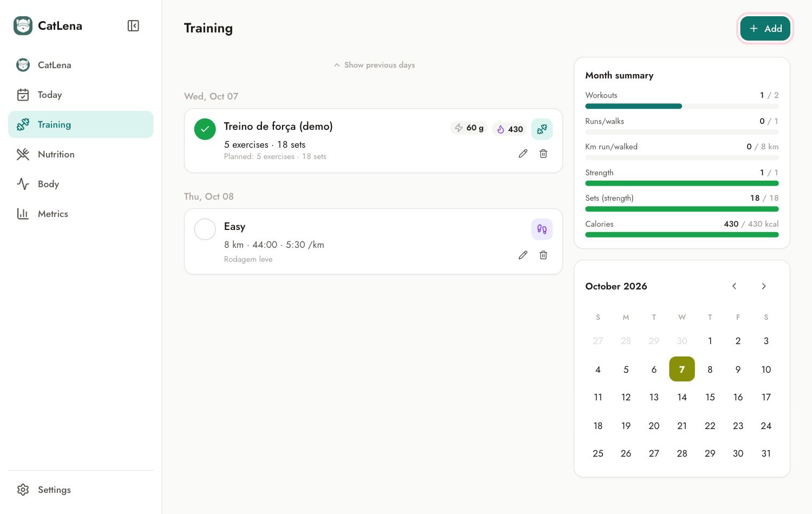Expand Show previous days
This screenshot has height=514, width=812.
pos(374,65)
